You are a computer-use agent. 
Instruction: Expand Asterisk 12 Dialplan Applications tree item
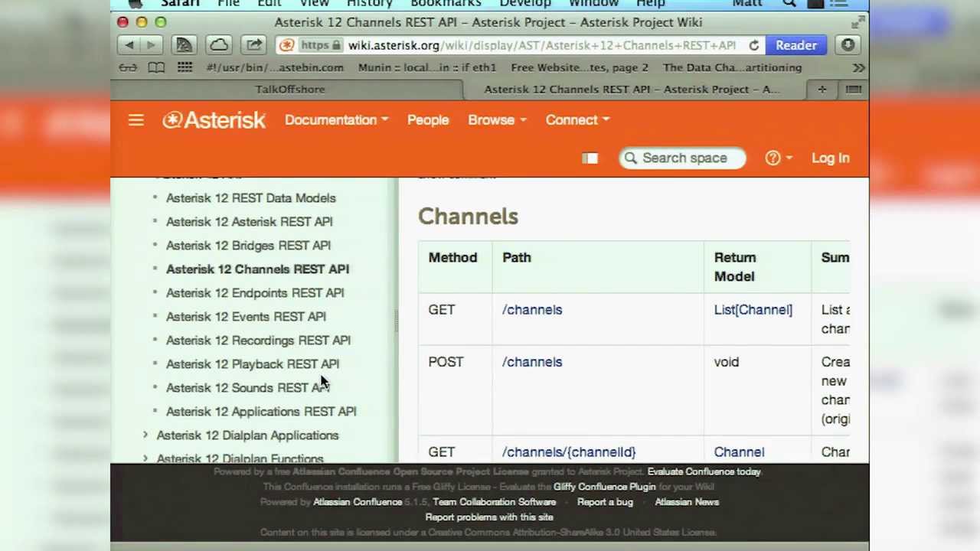click(145, 435)
